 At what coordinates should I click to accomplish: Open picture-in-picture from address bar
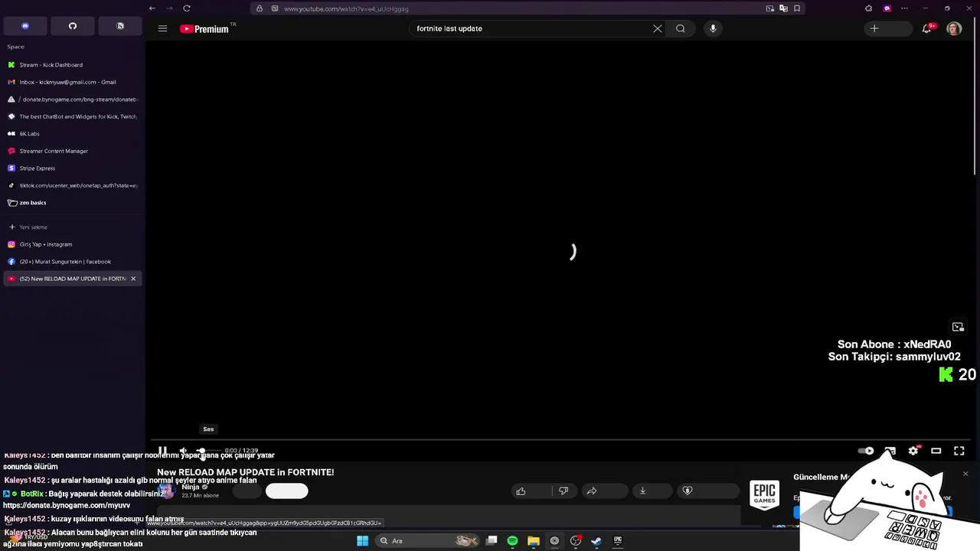pos(769,8)
